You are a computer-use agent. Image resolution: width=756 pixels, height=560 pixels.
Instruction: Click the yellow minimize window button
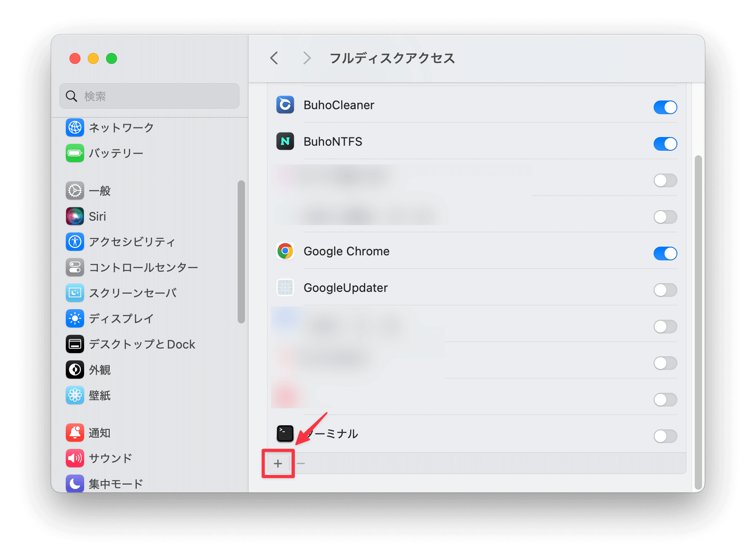click(x=93, y=58)
